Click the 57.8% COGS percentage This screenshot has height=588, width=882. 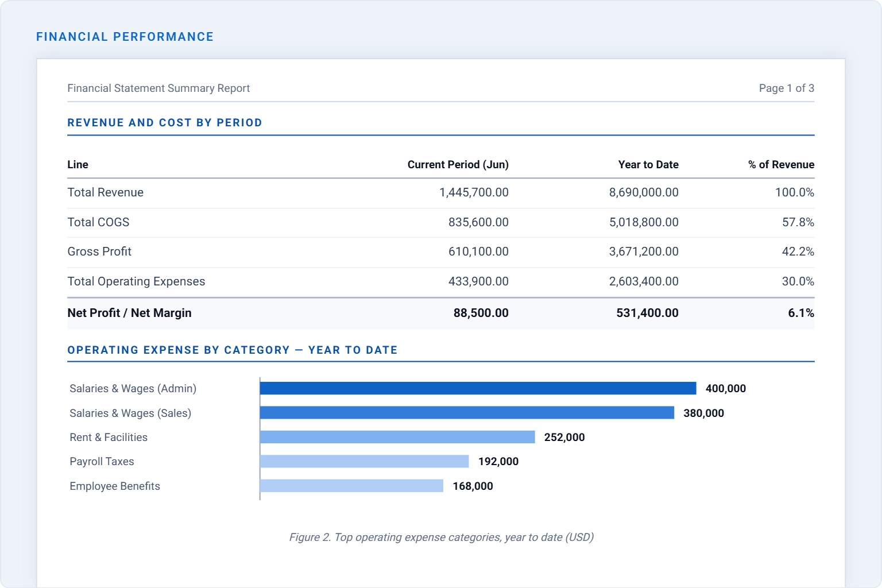pyautogui.click(x=798, y=222)
